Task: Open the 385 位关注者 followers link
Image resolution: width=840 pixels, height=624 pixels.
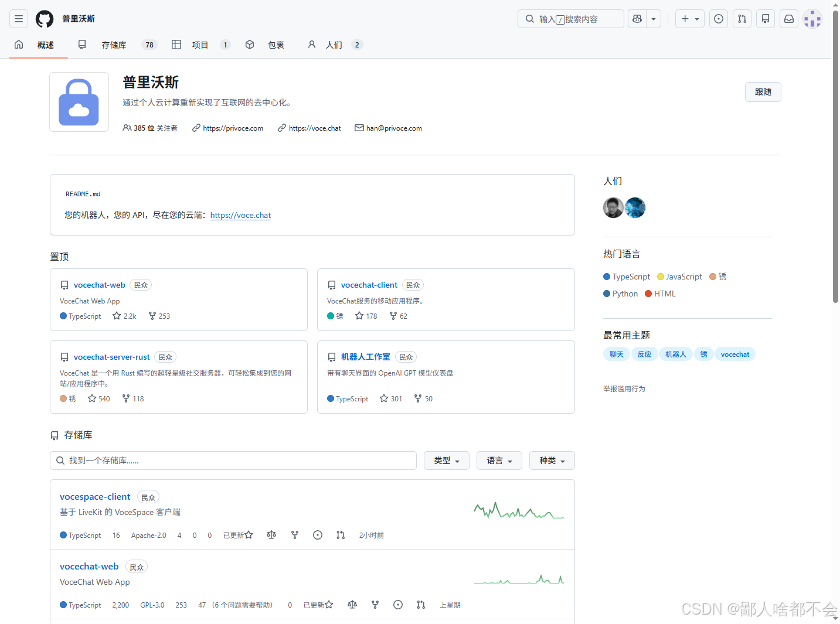Action: pyautogui.click(x=150, y=128)
